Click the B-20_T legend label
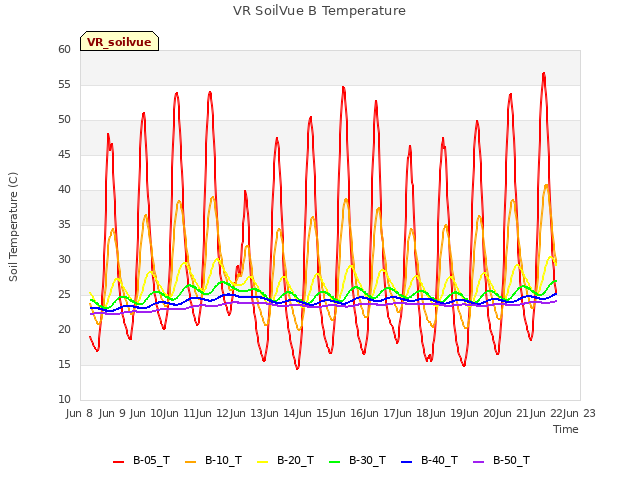This screenshot has height=480, width=640. [295, 460]
